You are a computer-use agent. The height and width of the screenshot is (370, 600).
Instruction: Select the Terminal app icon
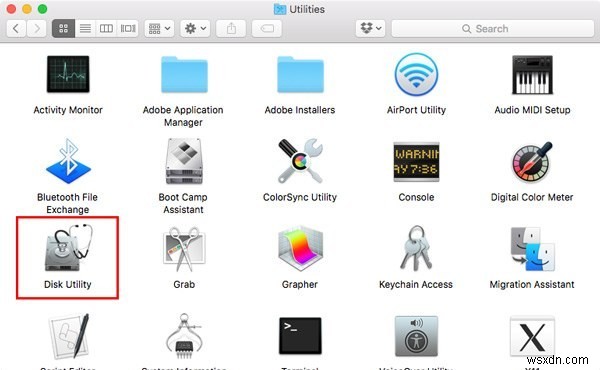tap(300, 336)
